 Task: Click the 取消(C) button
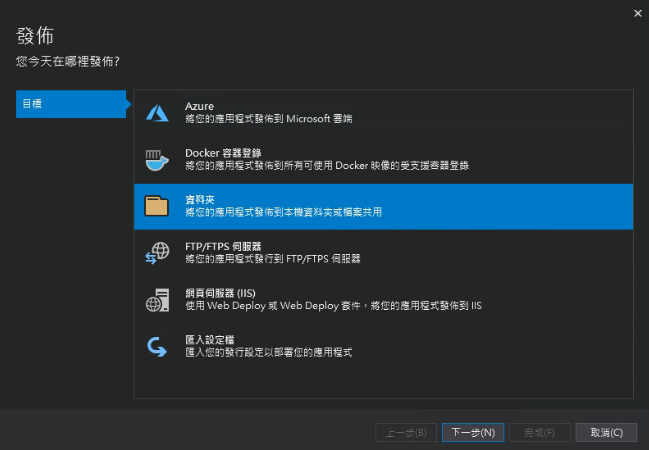[606, 433]
